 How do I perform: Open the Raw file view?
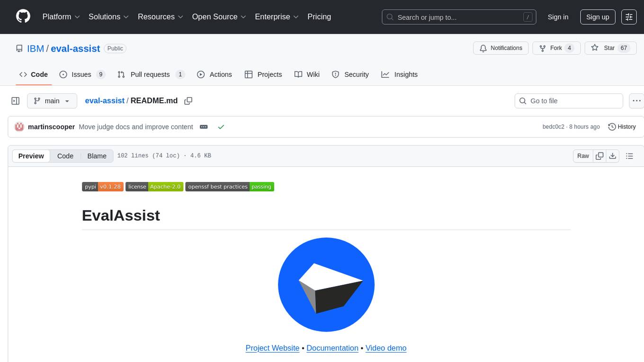[x=583, y=156]
